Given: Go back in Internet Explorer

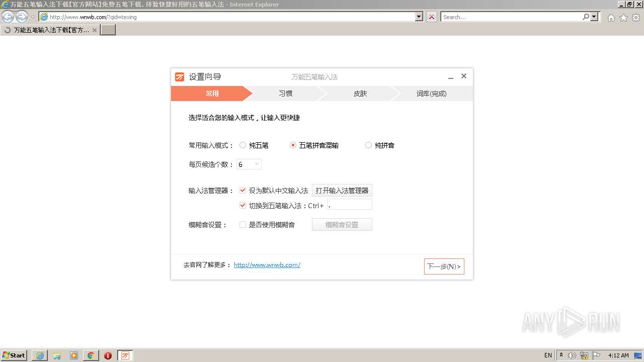Looking at the screenshot, I should tap(8, 17).
